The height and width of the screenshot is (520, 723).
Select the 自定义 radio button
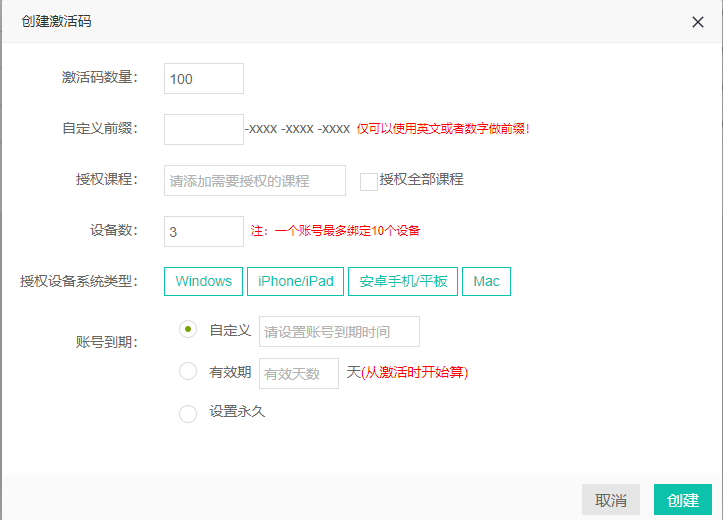pyautogui.click(x=188, y=330)
